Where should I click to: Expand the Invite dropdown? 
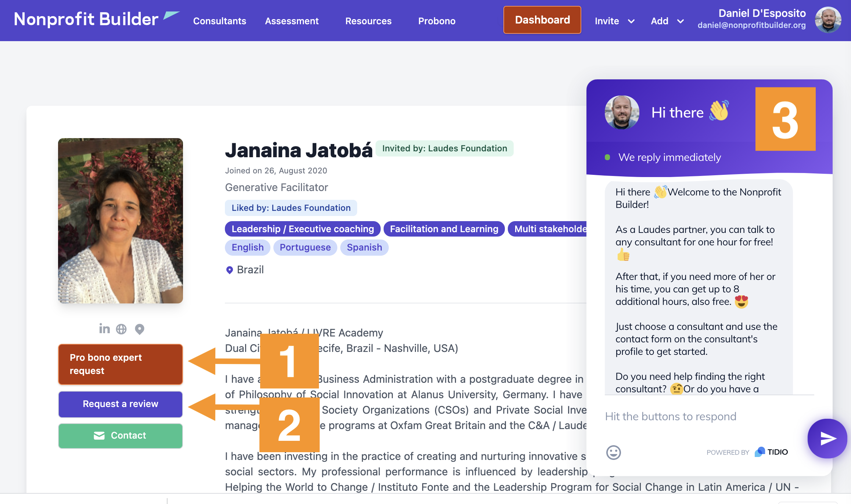tap(615, 21)
